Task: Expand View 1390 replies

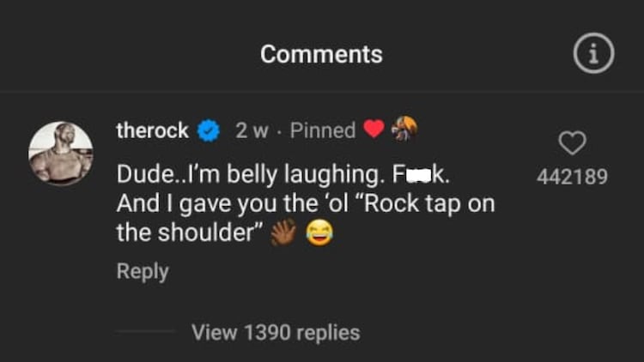Action: (276, 332)
